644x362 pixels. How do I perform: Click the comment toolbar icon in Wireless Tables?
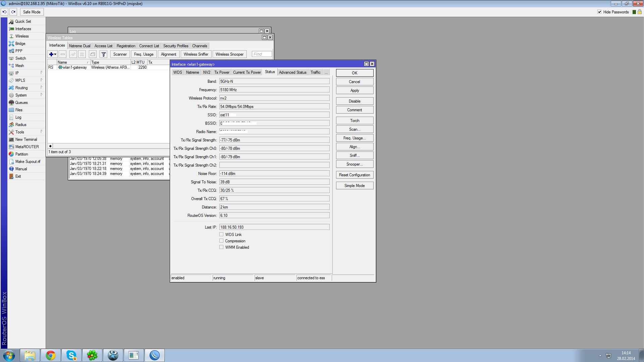[x=93, y=54]
